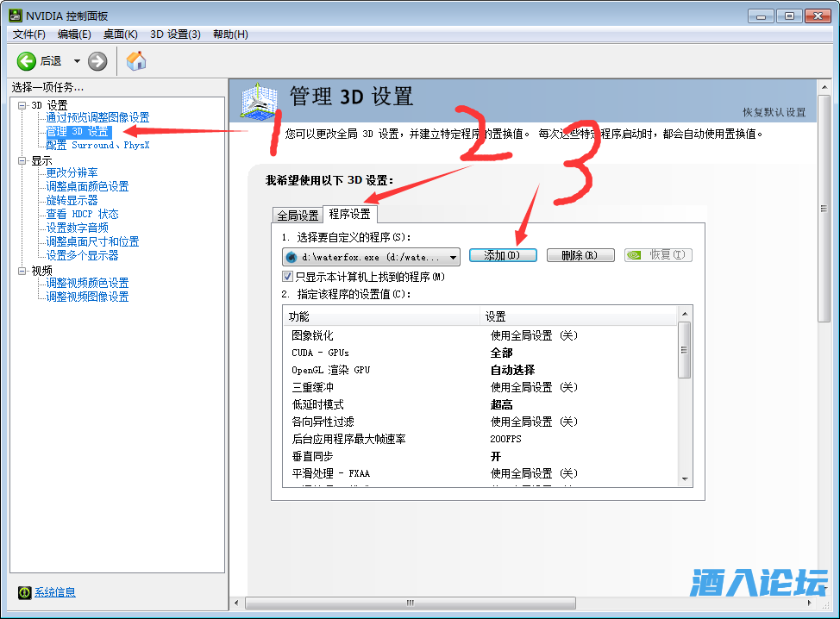The height and width of the screenshot is (619, 840).
Task: Open 设置数字音频 task
Action: [x=77, y=228]
